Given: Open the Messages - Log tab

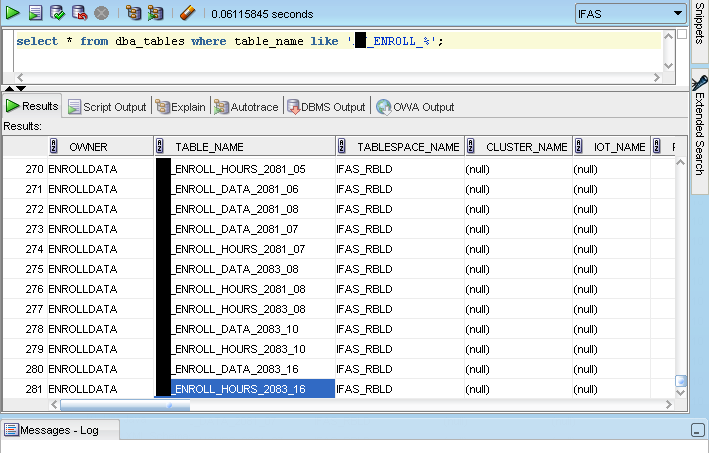Looking at the screenshot, I should coord(59,430).
